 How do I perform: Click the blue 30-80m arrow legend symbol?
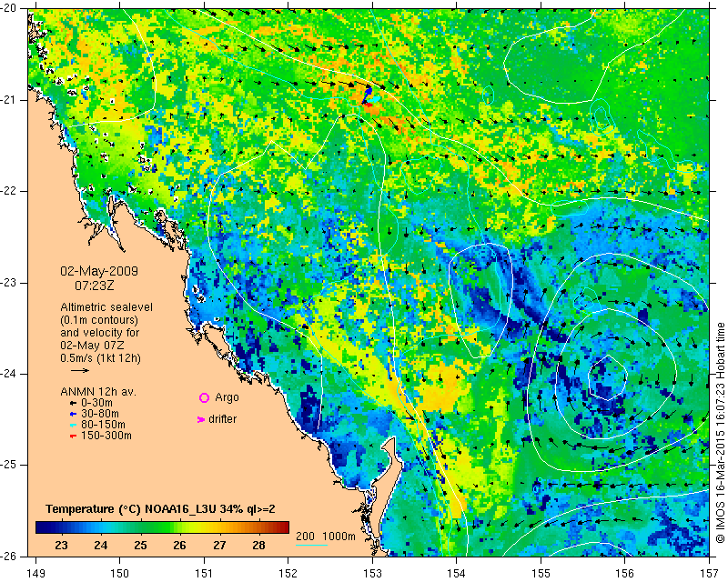pos(73,414)
